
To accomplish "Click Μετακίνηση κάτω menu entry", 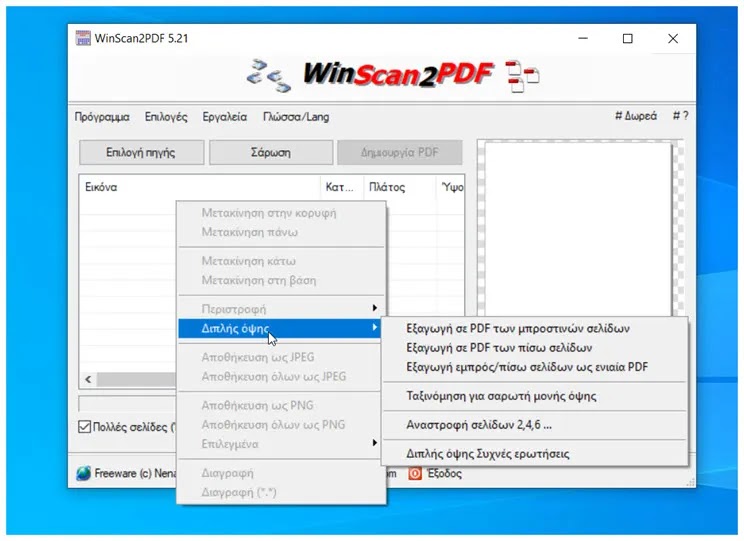I will click(281, 261).
